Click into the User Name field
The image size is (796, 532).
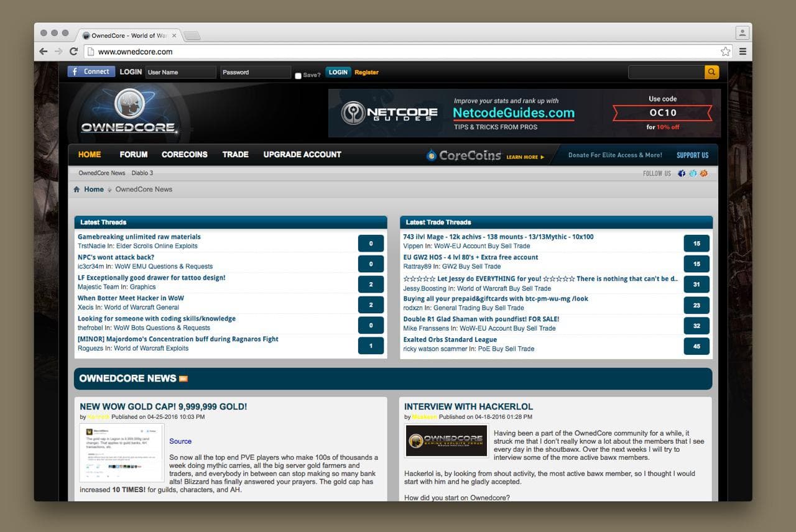coord(180,72)
